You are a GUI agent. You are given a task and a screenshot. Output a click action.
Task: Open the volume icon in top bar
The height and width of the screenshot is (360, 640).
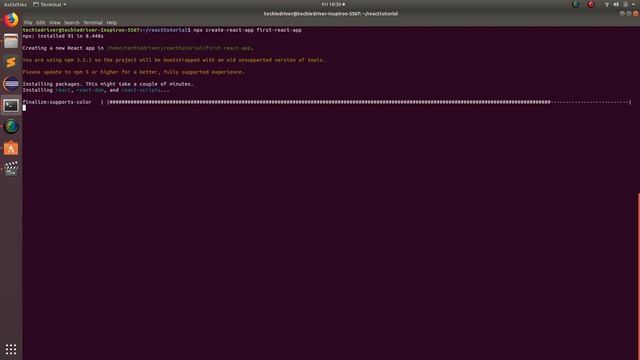[x=616, y=4]
